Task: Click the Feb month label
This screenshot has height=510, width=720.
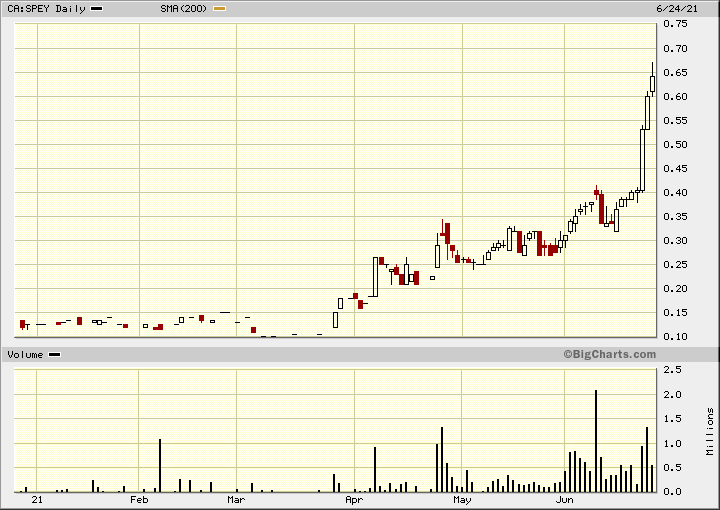Action: (139, 499)
